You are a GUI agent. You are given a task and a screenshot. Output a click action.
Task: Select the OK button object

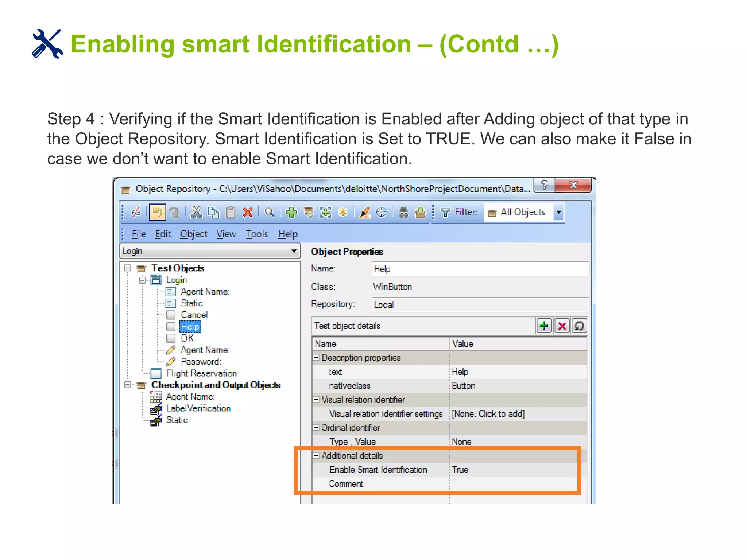click(187, 338)
